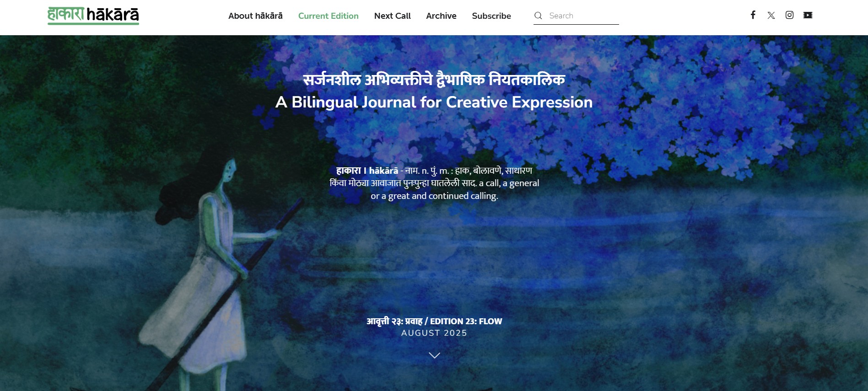Click the hākārā definition paragraph
Screen dimensions: 868x391
pos(434,183)
